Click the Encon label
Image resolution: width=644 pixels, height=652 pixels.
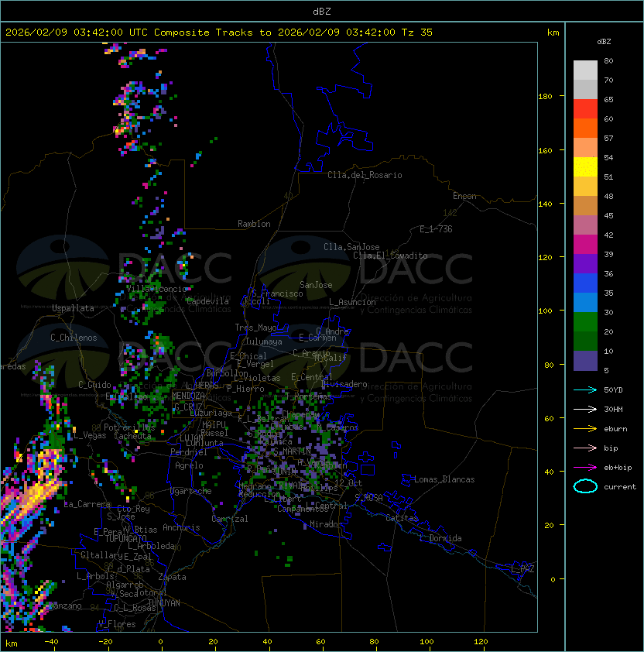464,196
